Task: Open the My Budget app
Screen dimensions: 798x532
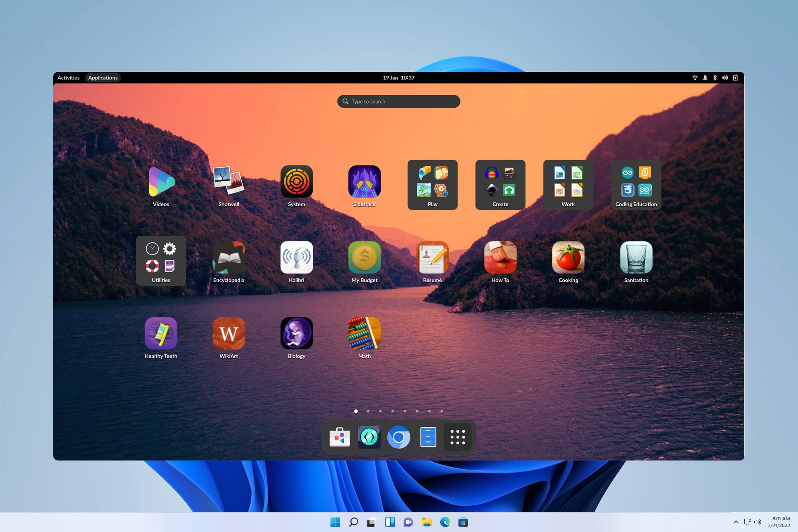Action: (x=364, y=257)
